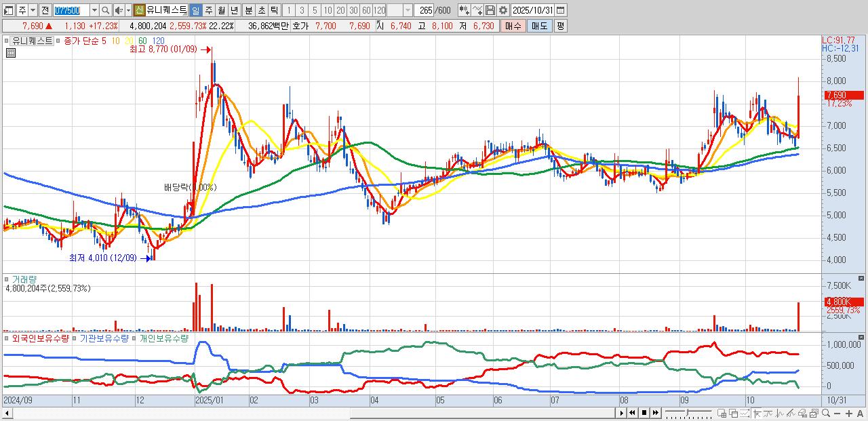The image size is (868, 421).
Task: Click the red 4,800K volume marker on axis
Action: [x=844, y=302]
